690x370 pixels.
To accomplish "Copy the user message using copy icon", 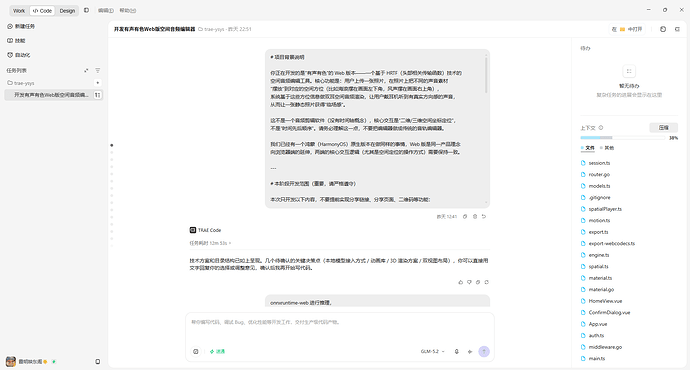I will click(465, 216).
